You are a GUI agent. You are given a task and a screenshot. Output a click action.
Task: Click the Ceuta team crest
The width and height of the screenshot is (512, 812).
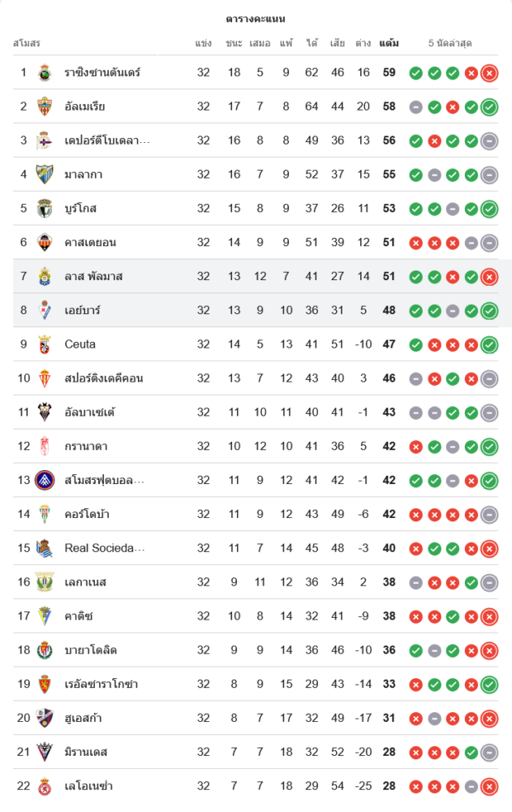tap(45, 344)
